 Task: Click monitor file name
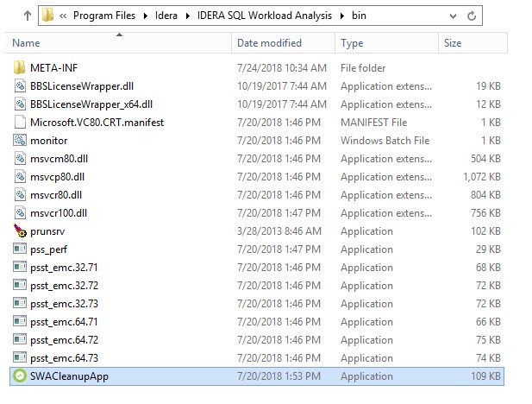tap(49, 141)
